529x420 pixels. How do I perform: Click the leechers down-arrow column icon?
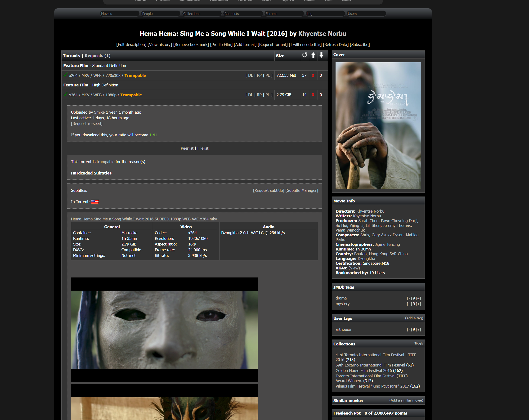(x=321, y=55)
